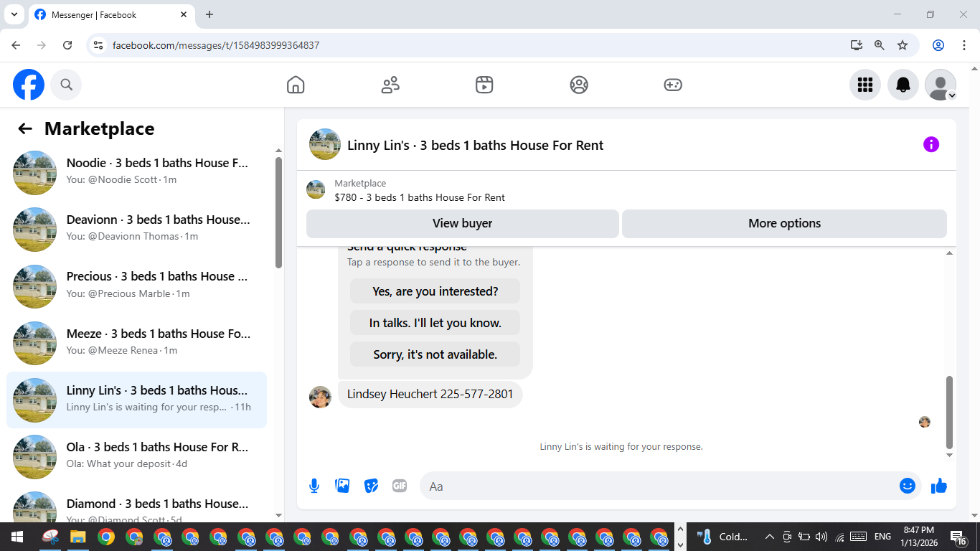Image resolution: width=980 pixels, height=551 pixels.
Task: Open the emoji picker smiley icon
Action: point(908,486)
